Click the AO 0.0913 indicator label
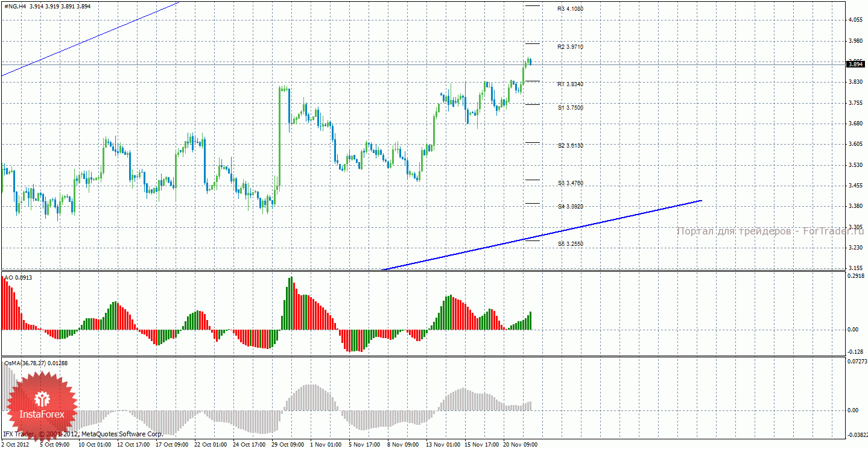The width and height of the screenshot is (868, 449). click(x=18, y=277)
